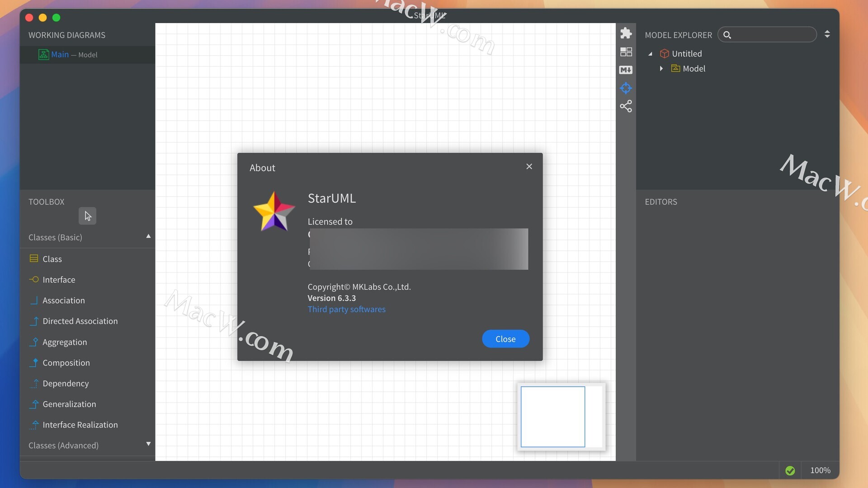The height and width of the screenshot is (488, 868).
Task: Click the minimap viewport thumbnail
Action: (552, 417)
